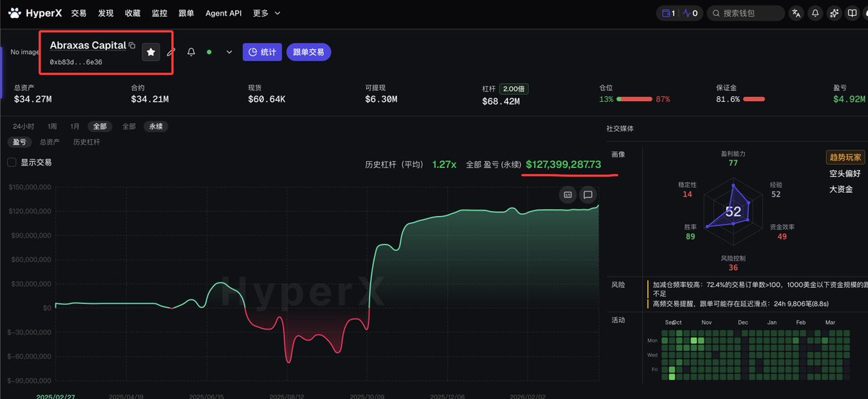Open the 交易 menu
This screenshot has width=868, height=399.
pos(79,13)
